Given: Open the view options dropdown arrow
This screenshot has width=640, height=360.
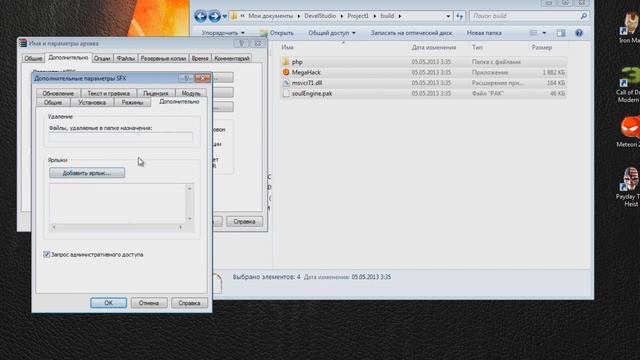Looking at the screenshot, I should (x=544, y=33).
